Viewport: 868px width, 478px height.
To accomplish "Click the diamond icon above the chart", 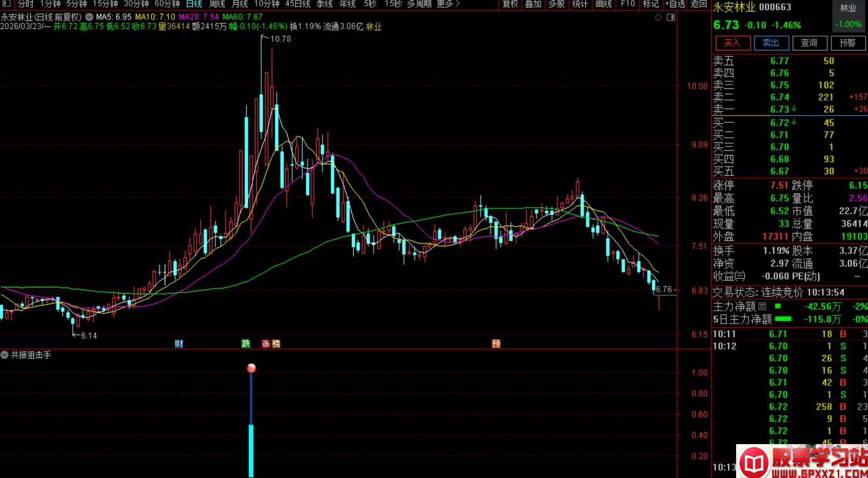I will click(658, 17).
